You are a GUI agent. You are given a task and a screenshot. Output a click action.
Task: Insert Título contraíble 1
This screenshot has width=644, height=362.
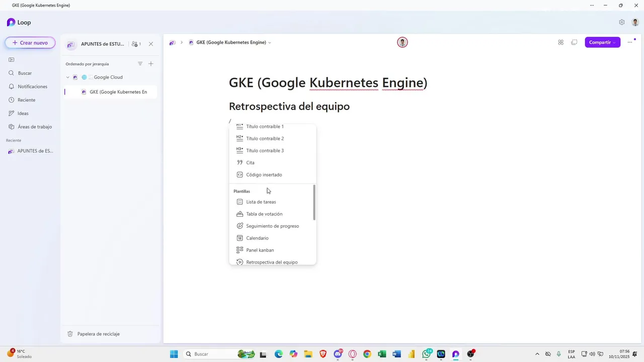point(272,127)
